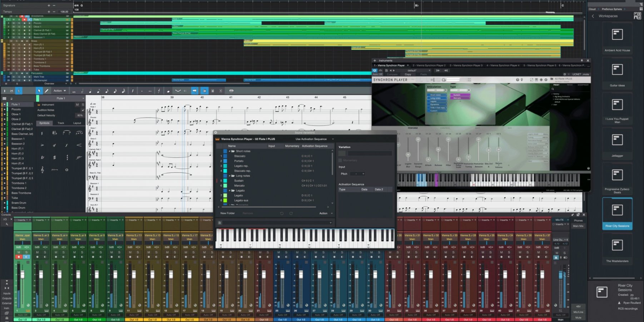
Task: Mute the Flute 1 track in the editor
Action: click(x=77, y=104)
